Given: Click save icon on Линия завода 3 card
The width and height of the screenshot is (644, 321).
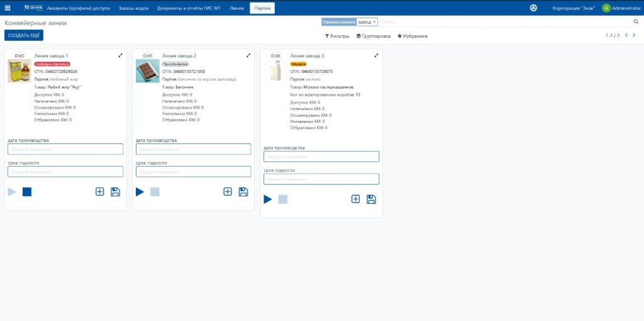Looking at the screenshot, I should pos(371,199).
